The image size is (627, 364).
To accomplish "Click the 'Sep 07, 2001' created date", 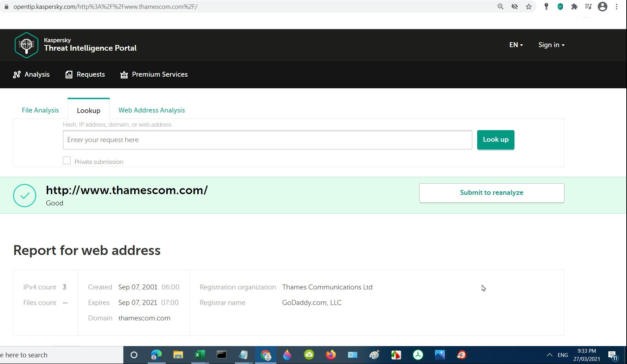I will (x=138, y=287).
